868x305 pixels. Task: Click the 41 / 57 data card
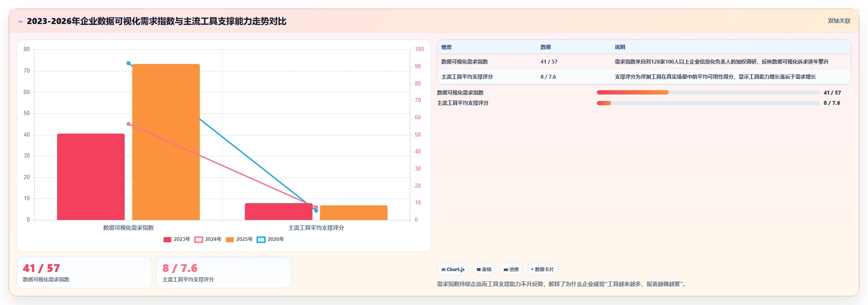pyautogui.click(x=84, y=272)
